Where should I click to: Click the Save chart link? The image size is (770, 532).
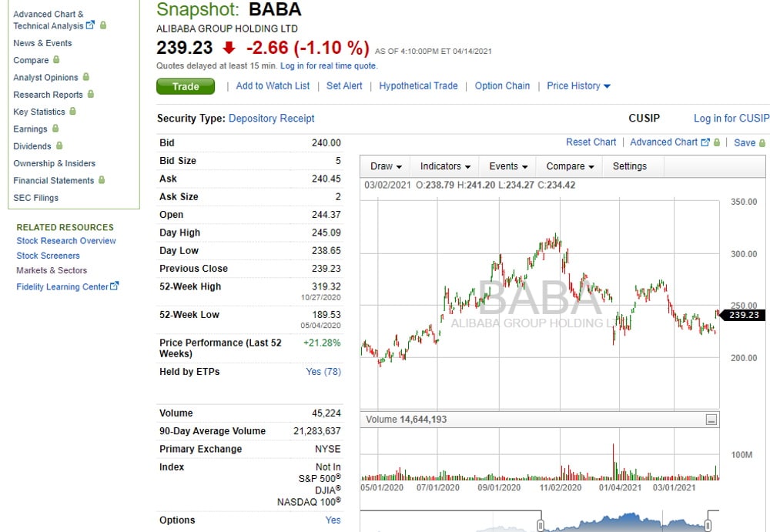click(x=745, y=142)
